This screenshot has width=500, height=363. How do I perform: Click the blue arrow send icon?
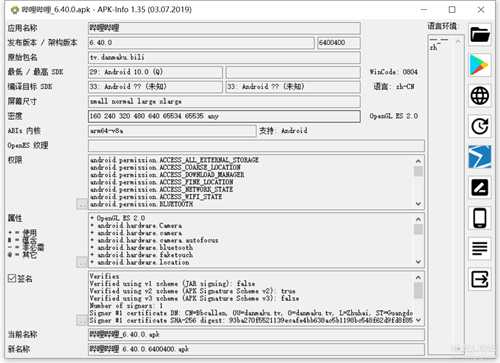pyautogui.click(x=480, y=157)
